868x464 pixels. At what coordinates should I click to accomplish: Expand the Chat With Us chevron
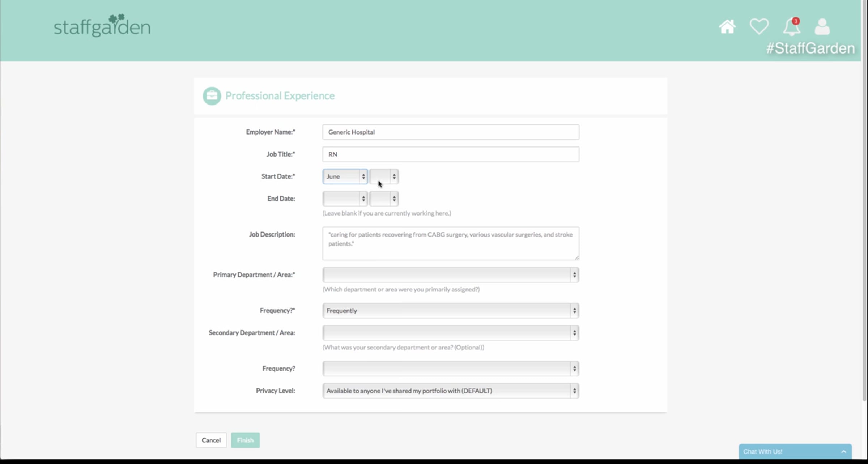(x=843, y=451)
